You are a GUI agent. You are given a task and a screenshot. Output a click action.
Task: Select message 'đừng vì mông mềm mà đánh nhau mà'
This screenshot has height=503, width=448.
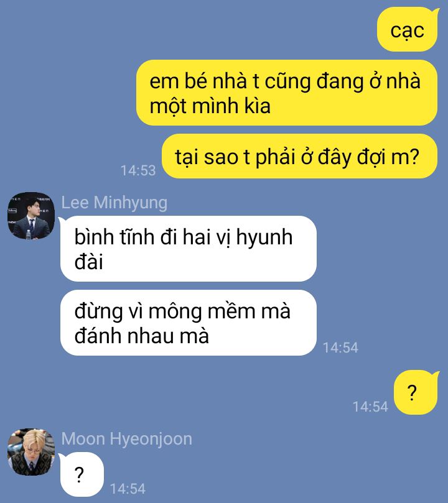pyautogui.click(x=188, y=323)
